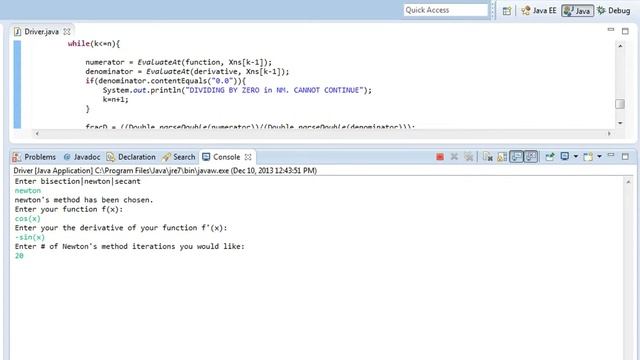Click the 'Enter bisection|newton|secant' console line
This screenshot has height=360, width=640.
pyautogui.click(x=78, y=181)
